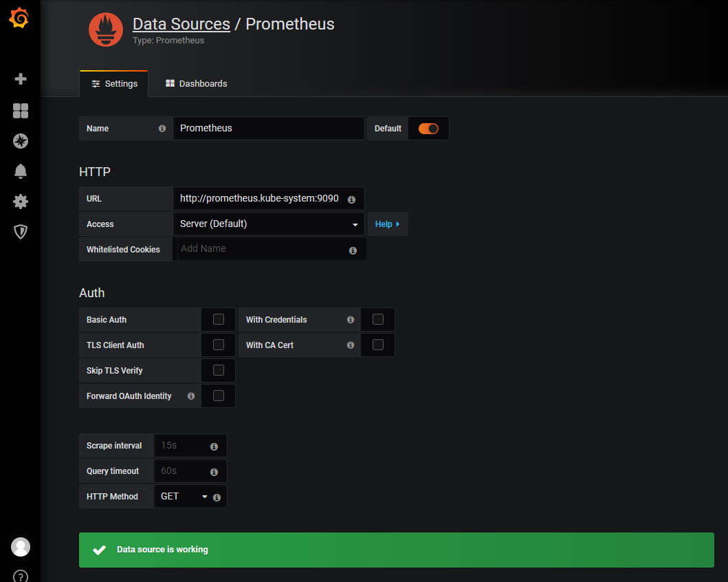Click the info icon in URL field
This screenshot has width=728, height=582.
[351, 200]
